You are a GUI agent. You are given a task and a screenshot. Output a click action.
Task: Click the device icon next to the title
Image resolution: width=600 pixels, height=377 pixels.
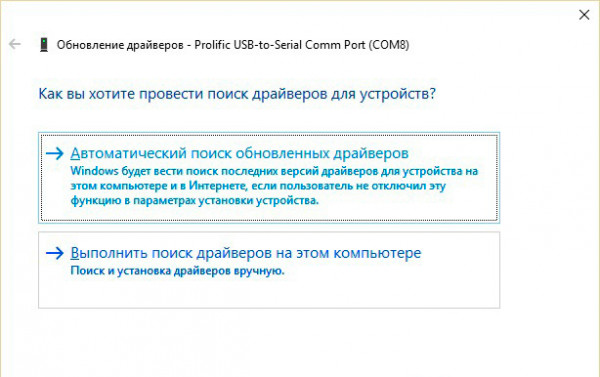(x=44, y=44)
